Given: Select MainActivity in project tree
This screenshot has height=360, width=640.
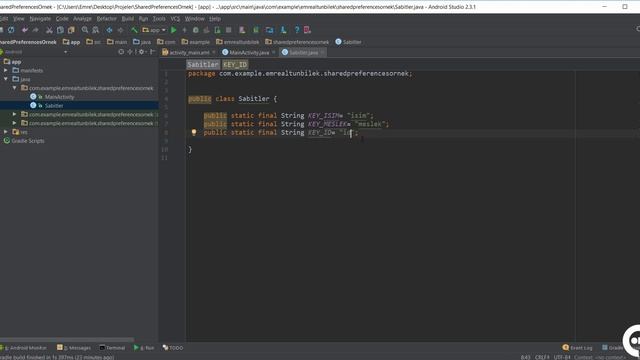Looking at the screenshot, I should point(60,97).
